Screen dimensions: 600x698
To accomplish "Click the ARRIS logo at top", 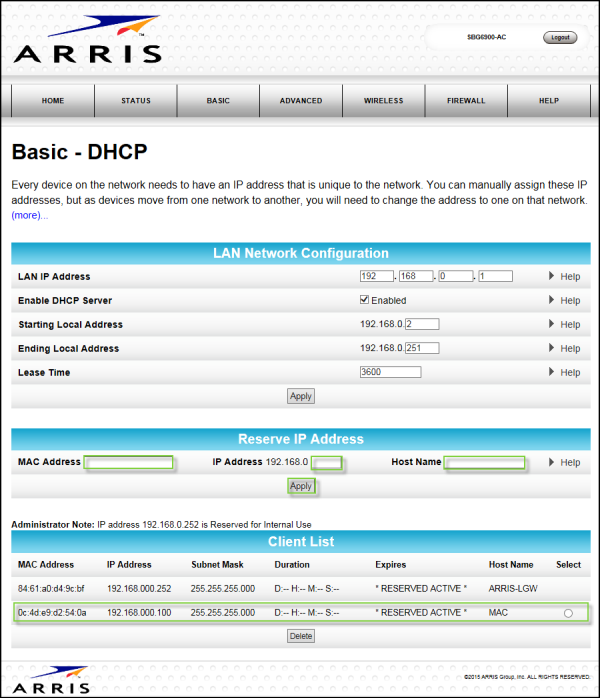I will pyautogui.click(x=86, y=40).
